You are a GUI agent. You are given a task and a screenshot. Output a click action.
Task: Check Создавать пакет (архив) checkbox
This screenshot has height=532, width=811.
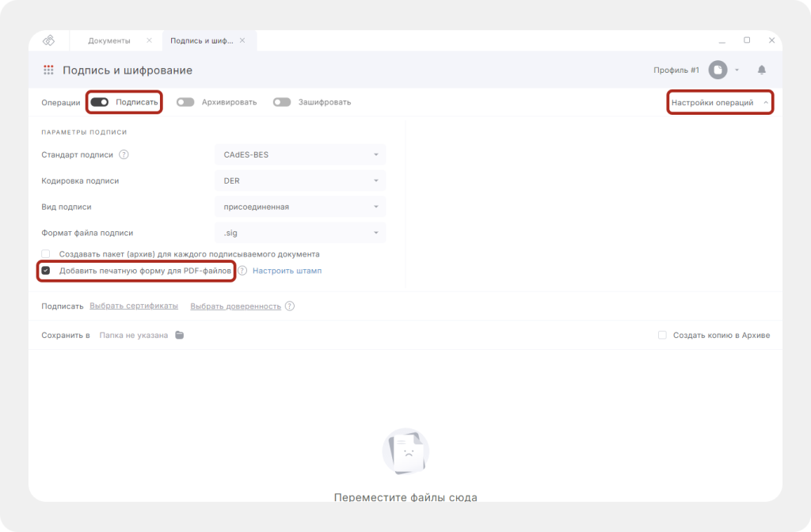click(x=46, y=254)
